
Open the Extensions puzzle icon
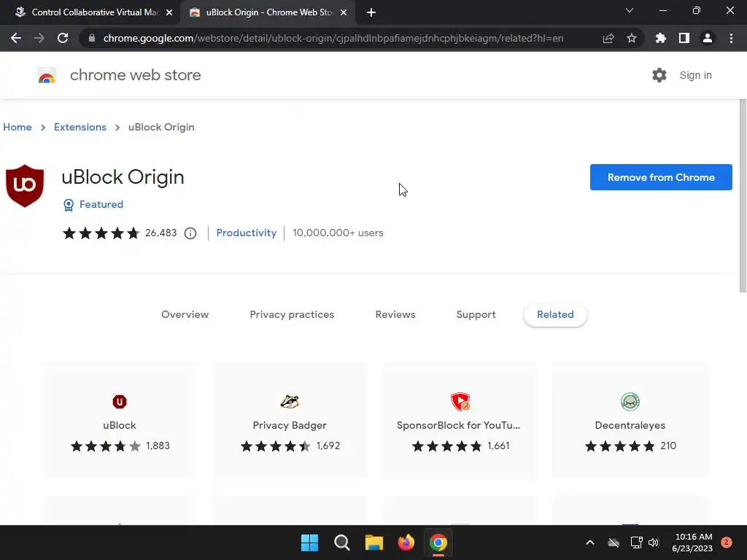click(661, 38)
